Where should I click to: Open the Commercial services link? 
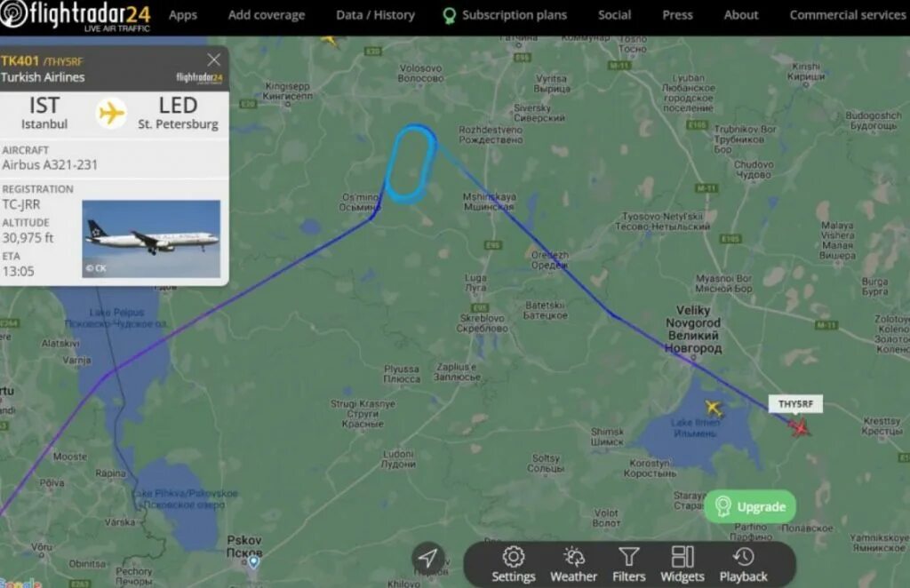pyautogui.click(x=847, y=15)
